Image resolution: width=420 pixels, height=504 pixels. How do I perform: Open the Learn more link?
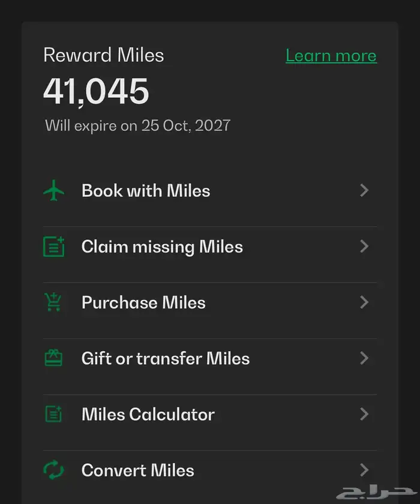coord(331,56)
